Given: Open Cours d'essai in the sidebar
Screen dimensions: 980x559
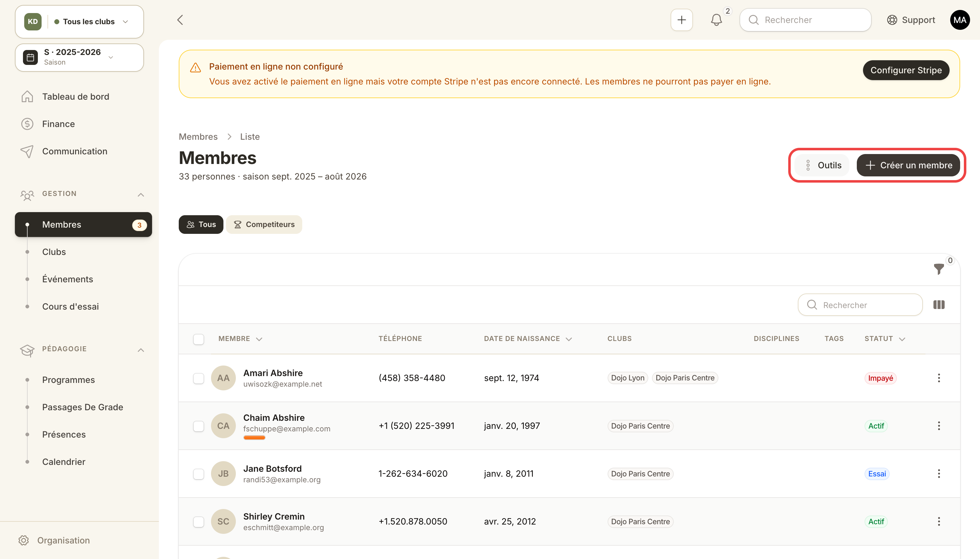Looking at the screenshot, I should point(70,307).
